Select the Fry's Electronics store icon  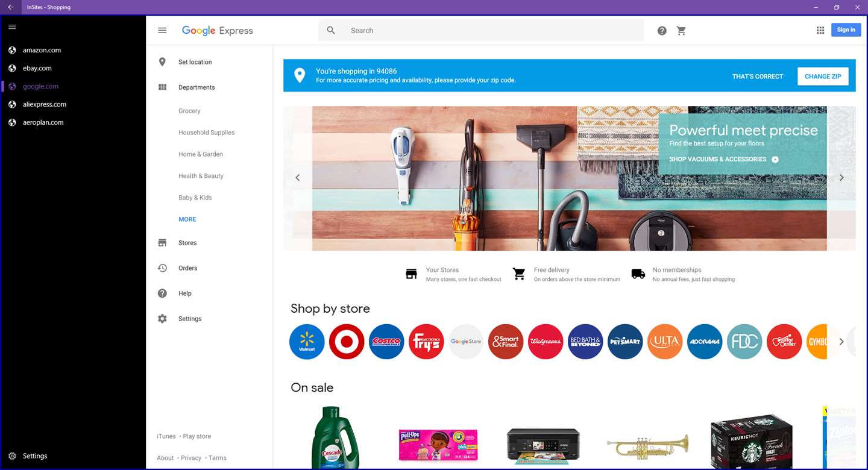point(426,342)
